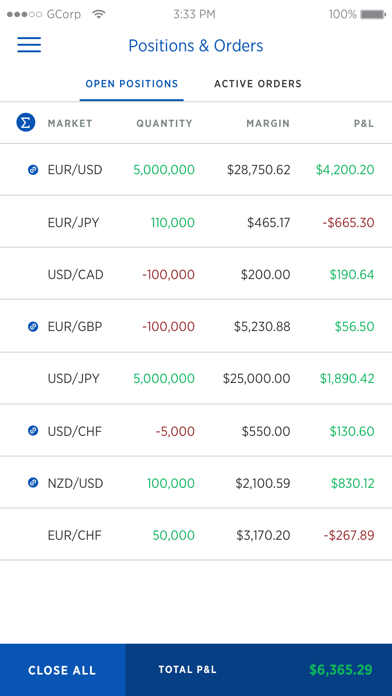
Task: Sort by the Margin column header
Action: (268, 123)
